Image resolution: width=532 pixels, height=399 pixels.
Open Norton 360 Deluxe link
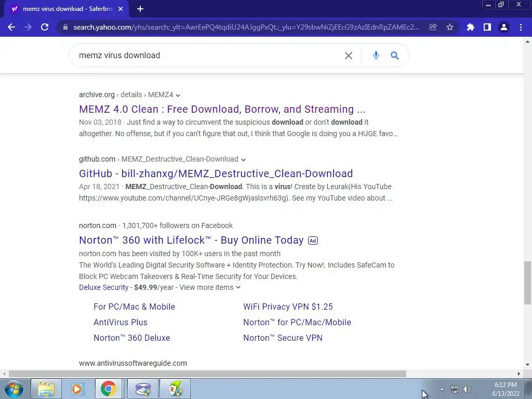131,338
